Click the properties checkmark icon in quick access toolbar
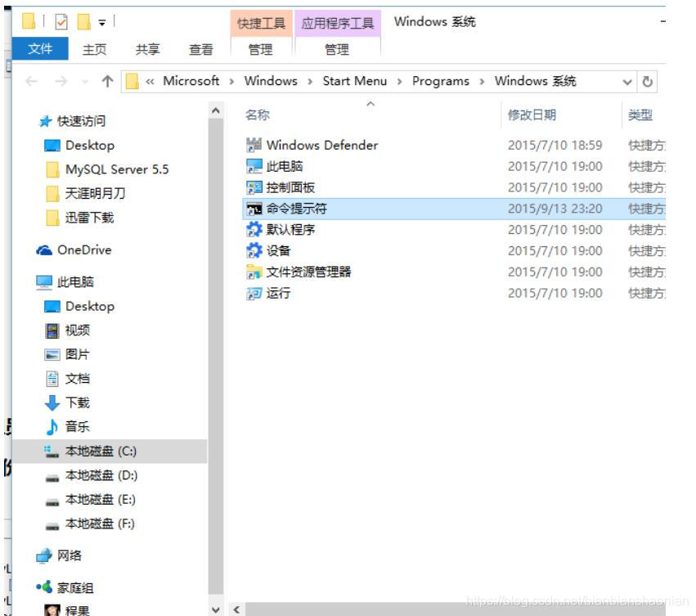This screenshot has width=696, height=616. (x=61, y=21)
